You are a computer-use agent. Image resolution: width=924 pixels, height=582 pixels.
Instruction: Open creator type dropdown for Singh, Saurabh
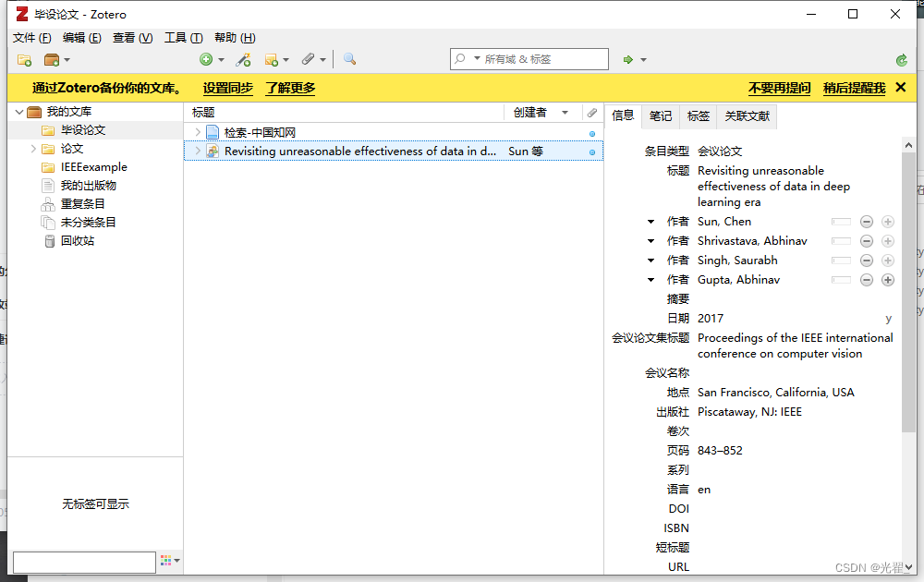pos(650,261)
